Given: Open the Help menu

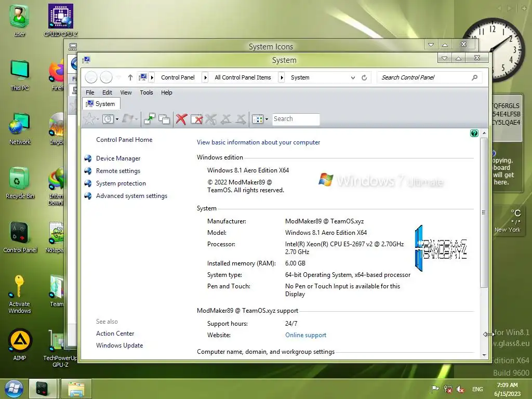Looking at the screenshot, I should [x=166, y=92].
